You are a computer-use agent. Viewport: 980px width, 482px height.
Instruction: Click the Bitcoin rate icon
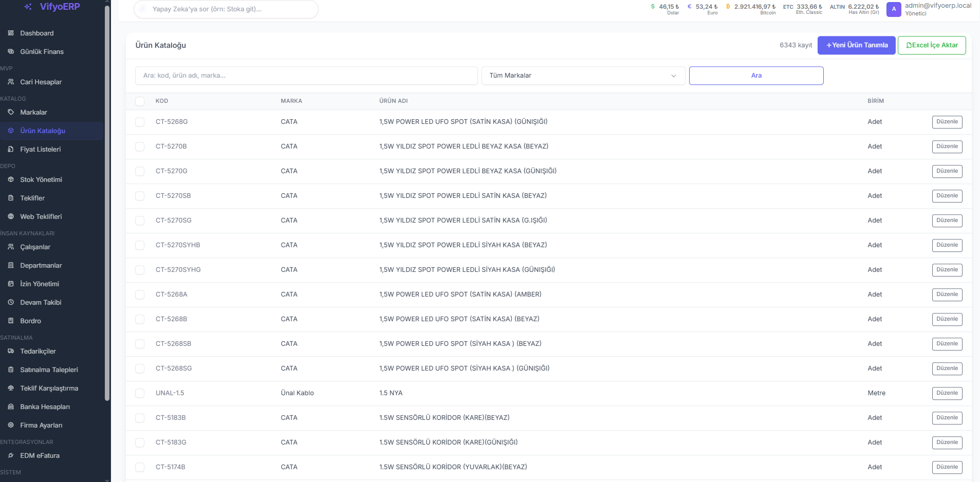728,7
